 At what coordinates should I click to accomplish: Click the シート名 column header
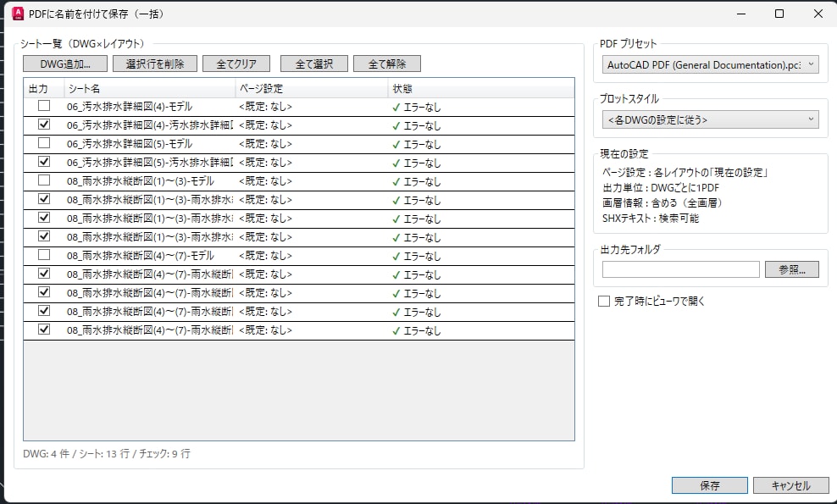tap(150, 89)
